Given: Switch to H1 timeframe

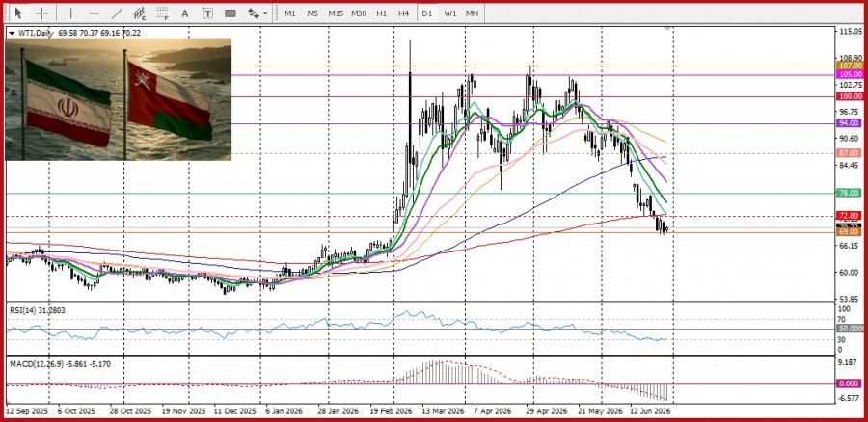Looking at the screenshot, I should click(x=381, y=13).
